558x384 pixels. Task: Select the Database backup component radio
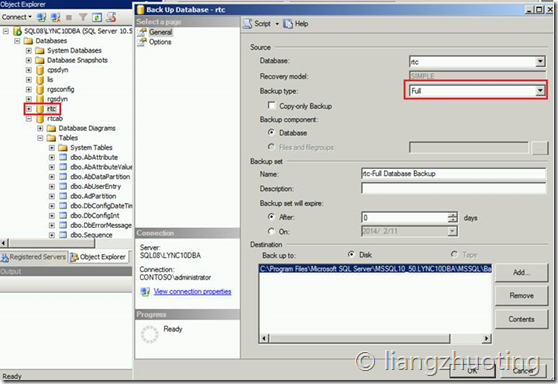coord(271,132)
